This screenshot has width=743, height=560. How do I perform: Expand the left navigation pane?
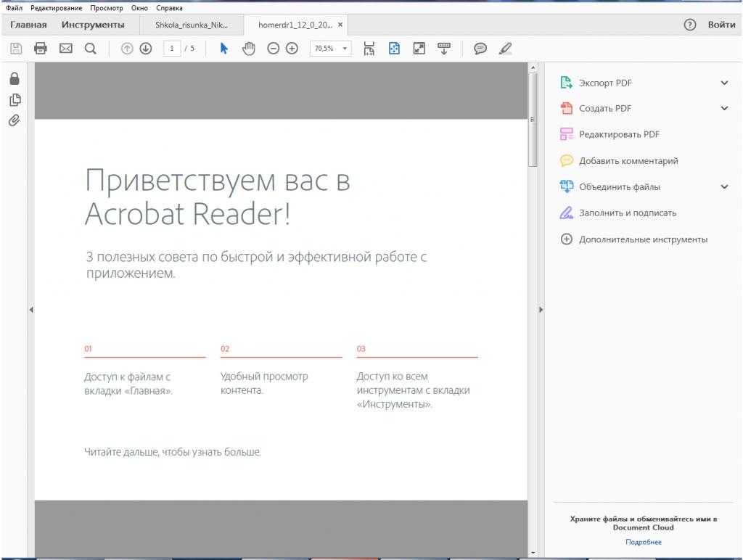[31, 310]
